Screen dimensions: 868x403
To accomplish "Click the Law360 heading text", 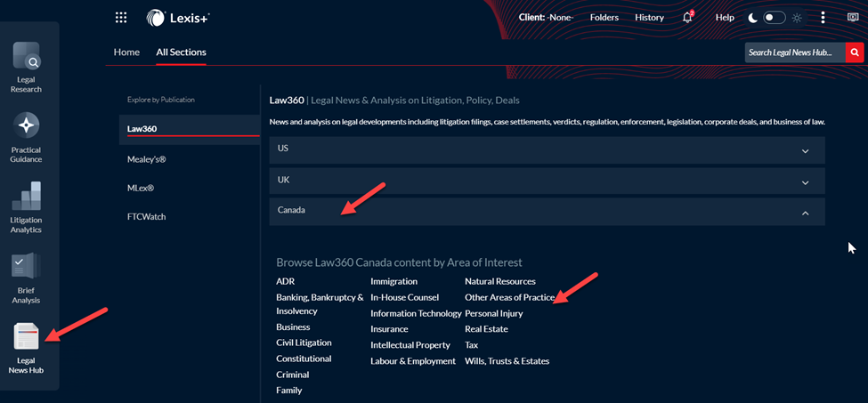I will pyautogui.click(x=287, y=101).
